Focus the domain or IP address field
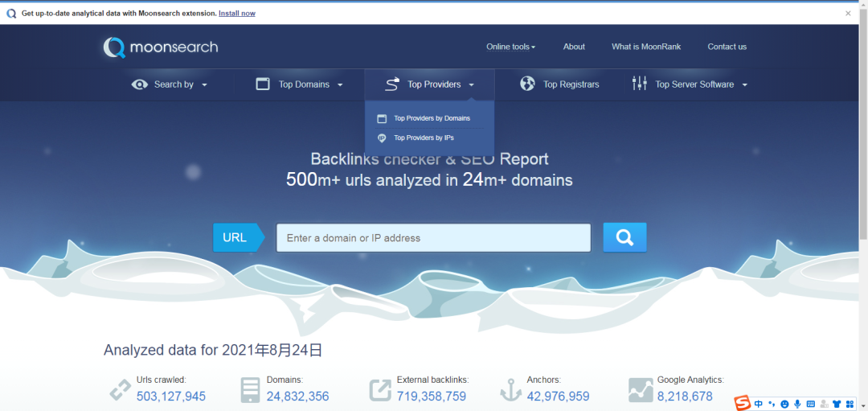 (x=433, y=237)
